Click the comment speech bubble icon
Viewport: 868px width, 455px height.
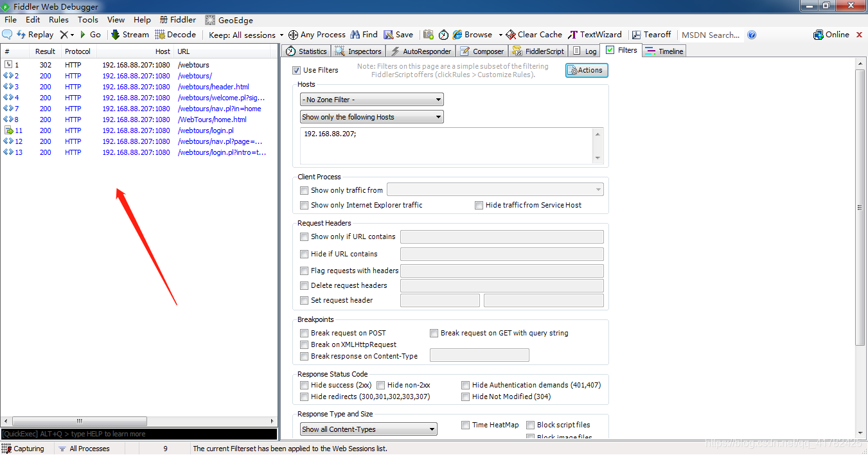point(7,35)
